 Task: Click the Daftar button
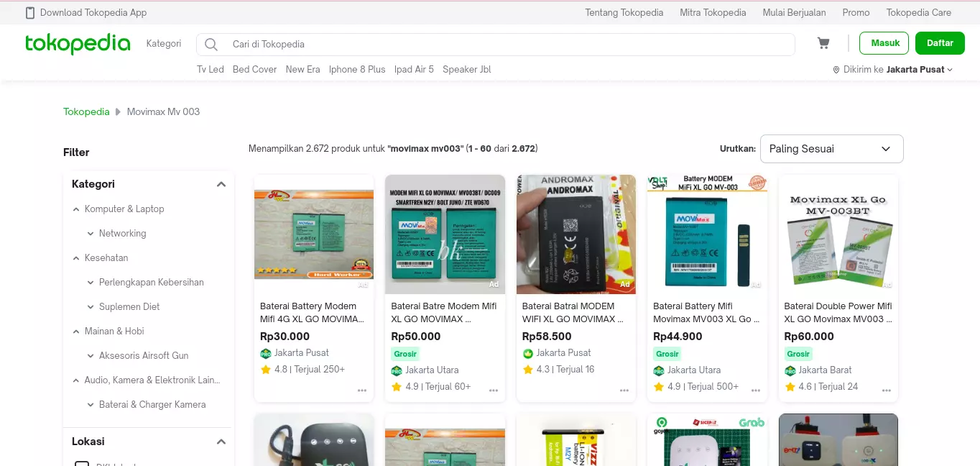940,43
